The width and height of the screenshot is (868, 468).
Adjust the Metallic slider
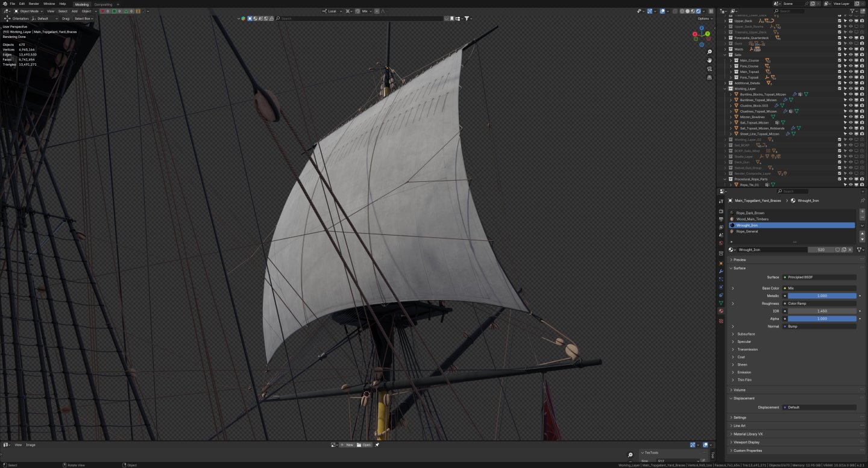coord(822,296)
